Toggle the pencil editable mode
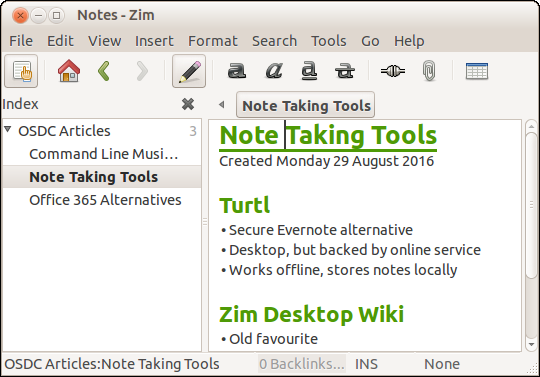 [189, 71]
